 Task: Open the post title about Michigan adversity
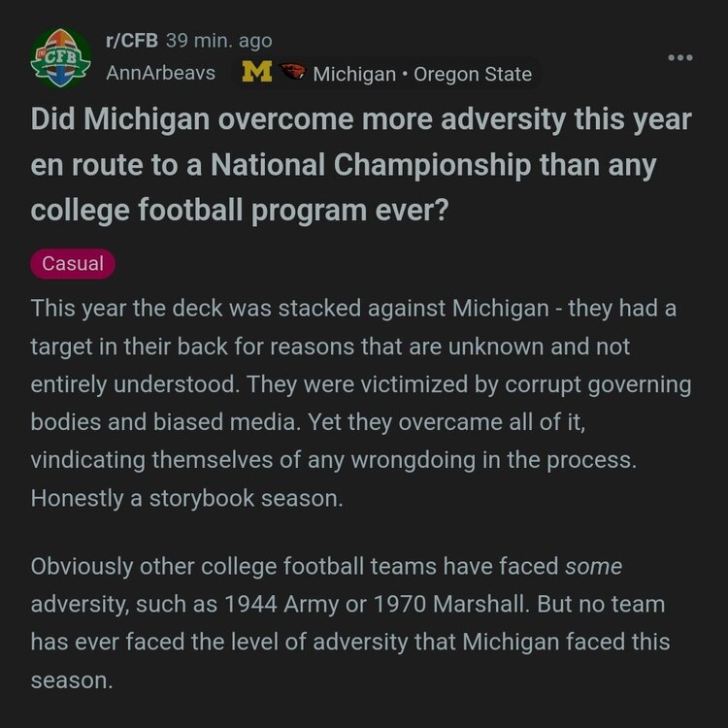(x=361, y=165)
